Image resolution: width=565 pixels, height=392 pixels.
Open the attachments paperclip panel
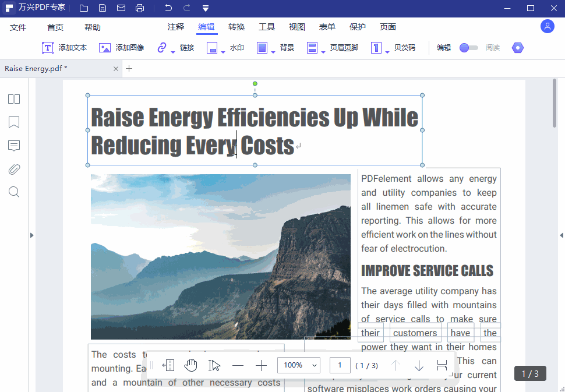[x=14, y=169]
